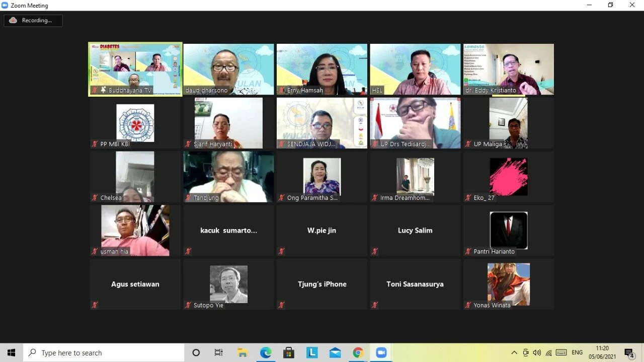Click muted mic icon in Agus setiawan tile
Image resolution: width=644 pixels, height=362 pixels.
95,305
